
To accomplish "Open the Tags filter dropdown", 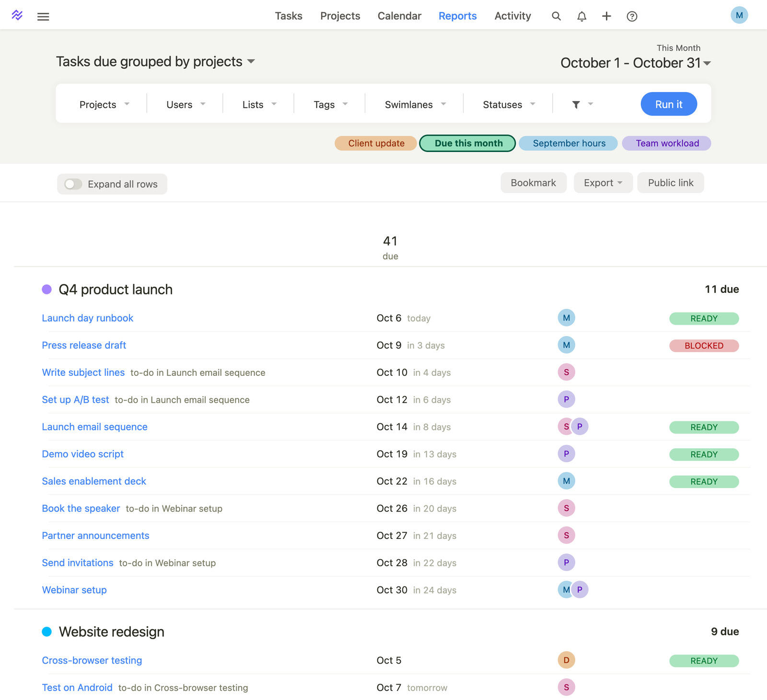I will pos(331,105).
